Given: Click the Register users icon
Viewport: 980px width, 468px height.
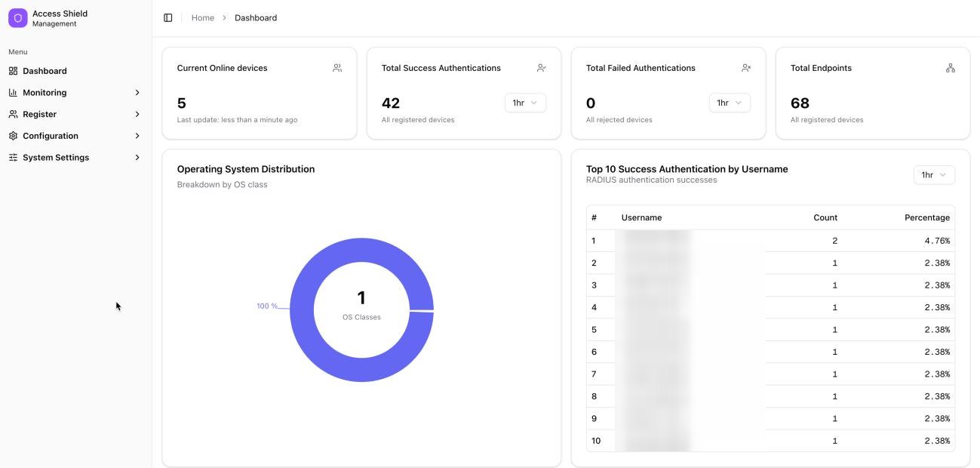Looking at the screenshot, I should point(13,115).
